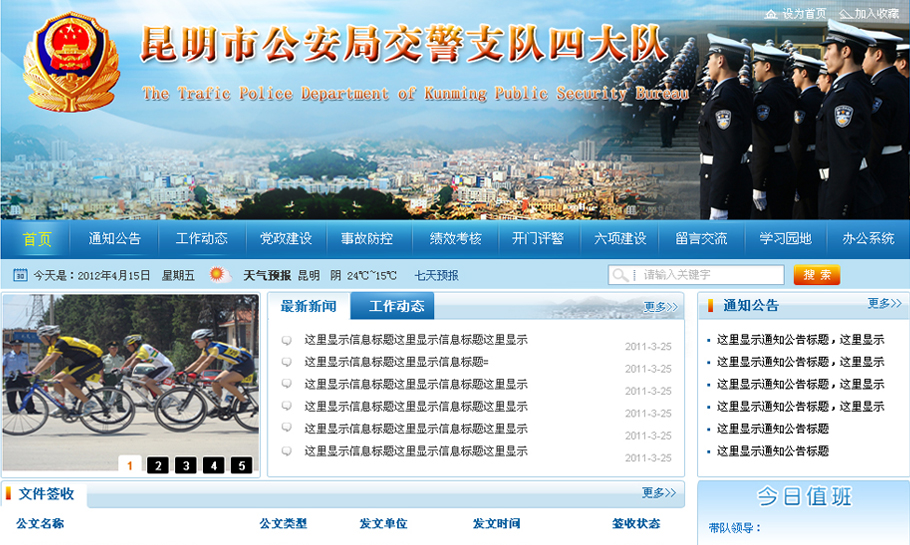This screenshot has height=545, width=910.
Task: Switch slideshow to image 2
Action: 157,465
